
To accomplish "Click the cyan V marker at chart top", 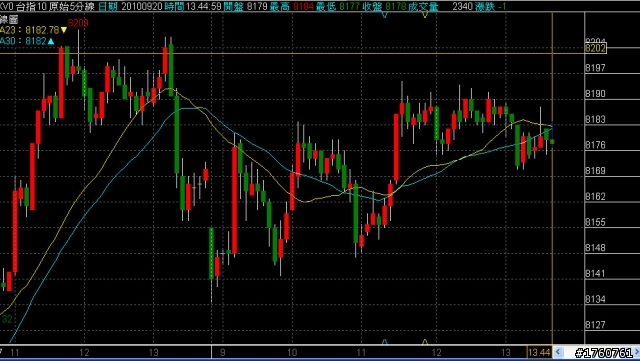I will tap(384, 15).
